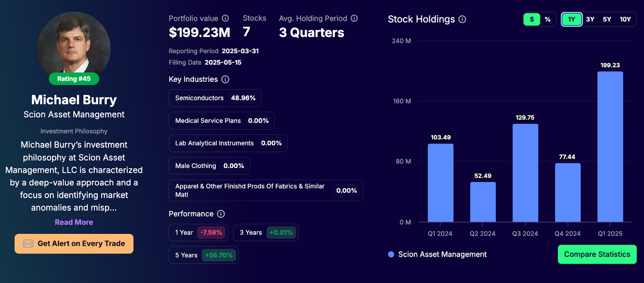Open the Key Industries info icon
644x283 pixels.
click(225, 79)
